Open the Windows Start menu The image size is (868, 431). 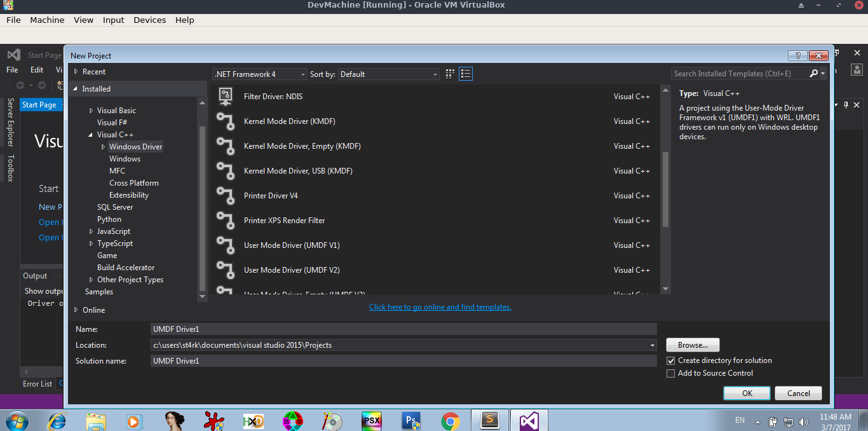(17, 420)
